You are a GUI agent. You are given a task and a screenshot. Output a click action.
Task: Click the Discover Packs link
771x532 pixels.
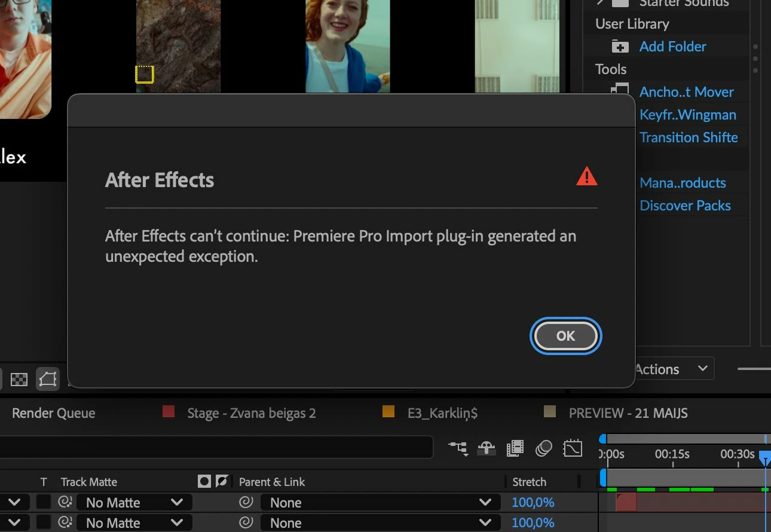pyautogui.click(x=685, y=206)
